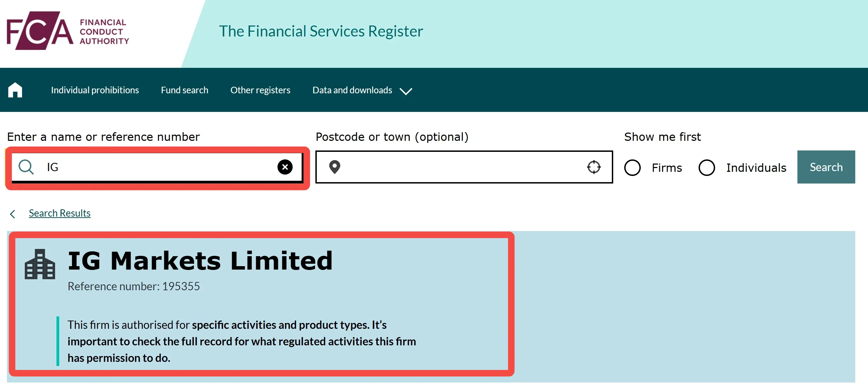Image resolution: width=868 pixels, height=387 pixels.
Task: Open Individual prohibitions page
Action: coord(95,90)
